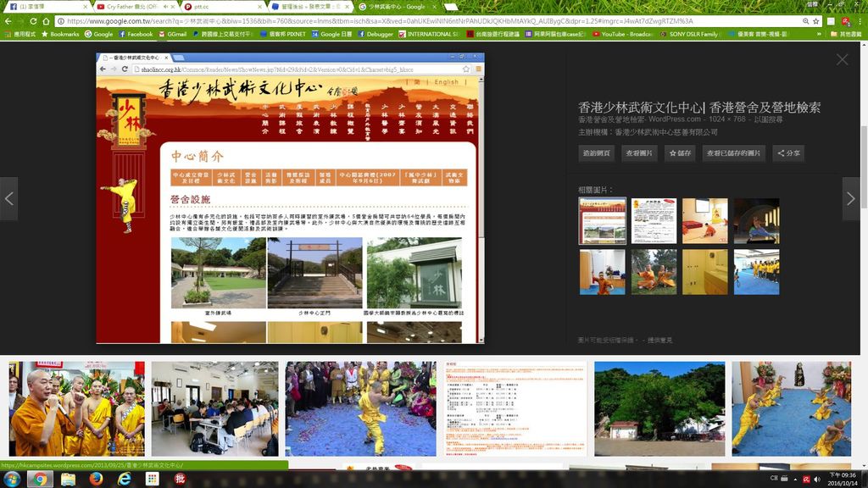Open the SONY DSLR Family bookmark
Screen dimensions: 868x488
pyautogui.click(x=689, y=34)
